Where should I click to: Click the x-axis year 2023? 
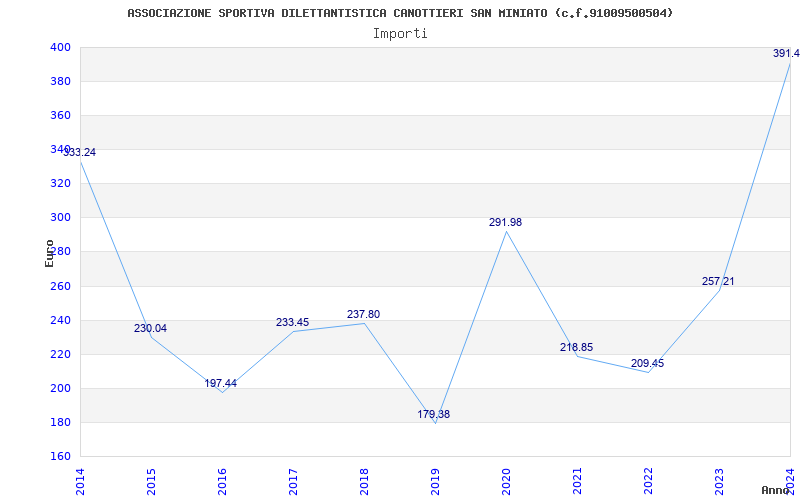point(718,482)
